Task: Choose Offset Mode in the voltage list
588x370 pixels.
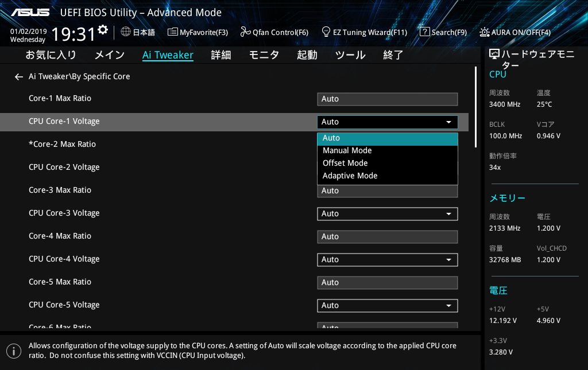Action: (x=345, y=163)
